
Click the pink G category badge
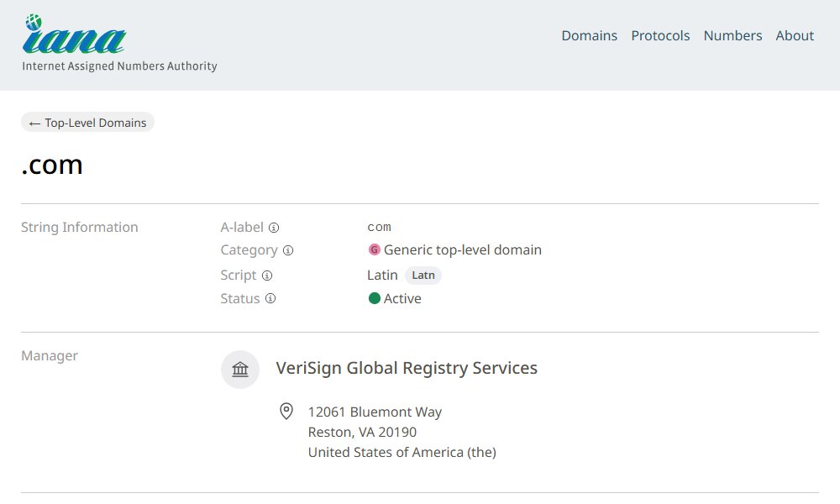pyautogui.click(x=375, y=249)
